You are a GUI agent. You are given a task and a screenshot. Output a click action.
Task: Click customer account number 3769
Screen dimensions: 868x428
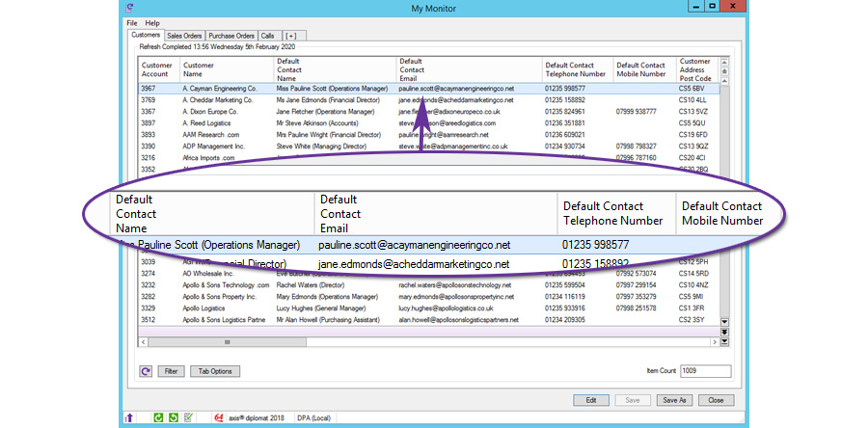pyautogui.click(x=149, y=100)
